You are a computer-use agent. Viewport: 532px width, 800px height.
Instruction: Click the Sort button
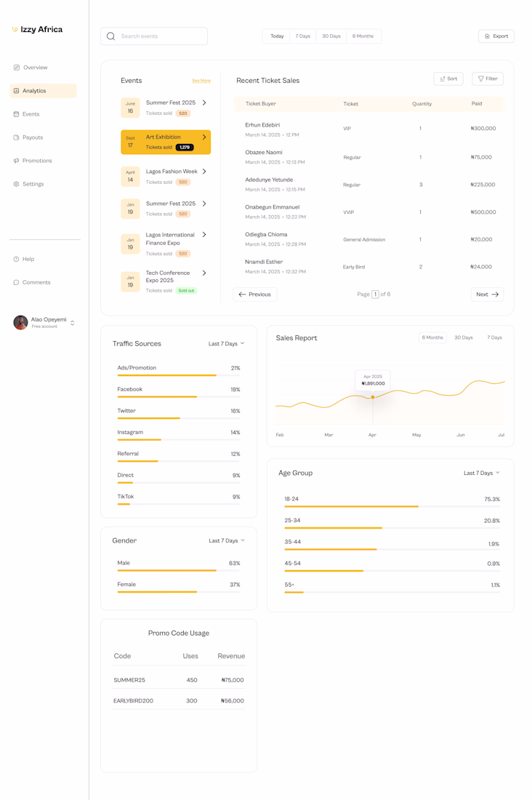pyautogui.click(x=448, y=79)
